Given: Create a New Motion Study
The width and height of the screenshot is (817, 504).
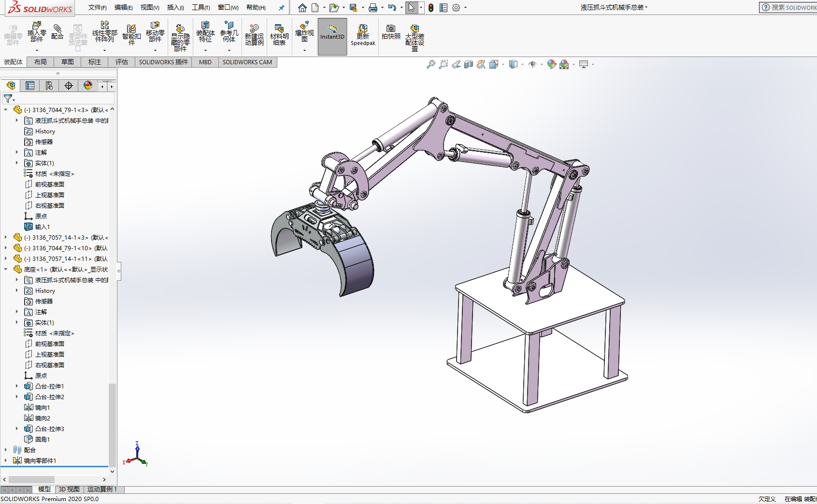Looking at the screenshot, I should pos(254,35).
